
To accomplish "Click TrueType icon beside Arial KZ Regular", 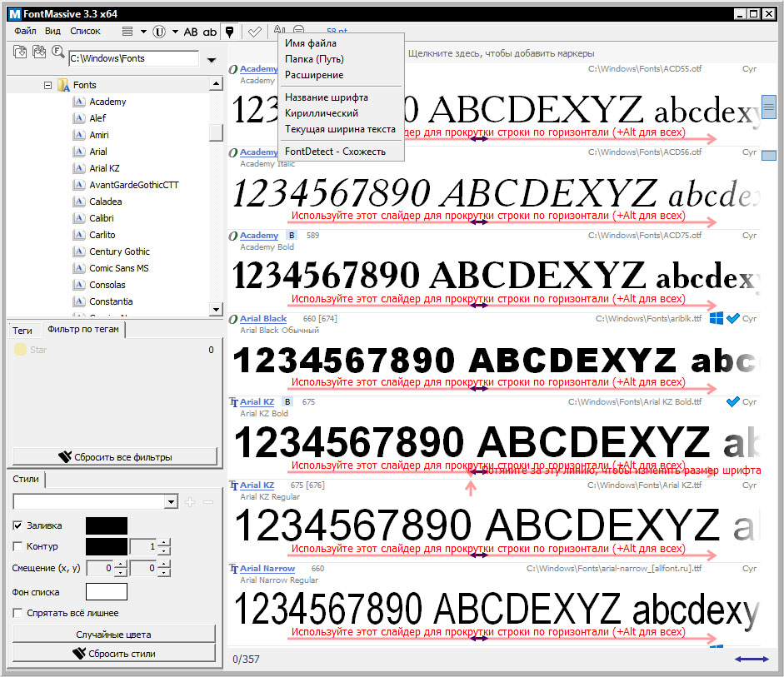I will [x=233, y=485].
